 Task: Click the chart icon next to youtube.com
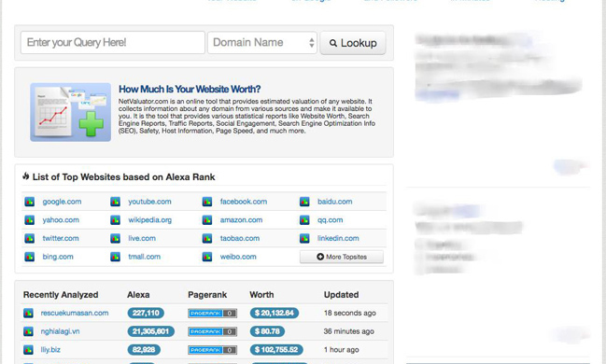click(115, 202)
